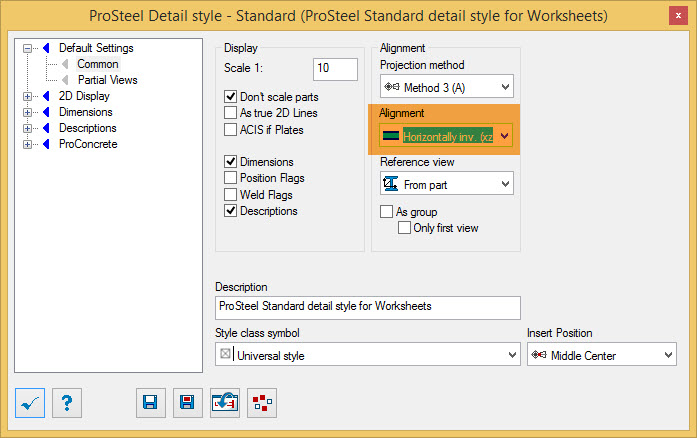This screenshot has width=697, height=438.
Task: Enable As group checkbox
Action: point(386,211)
